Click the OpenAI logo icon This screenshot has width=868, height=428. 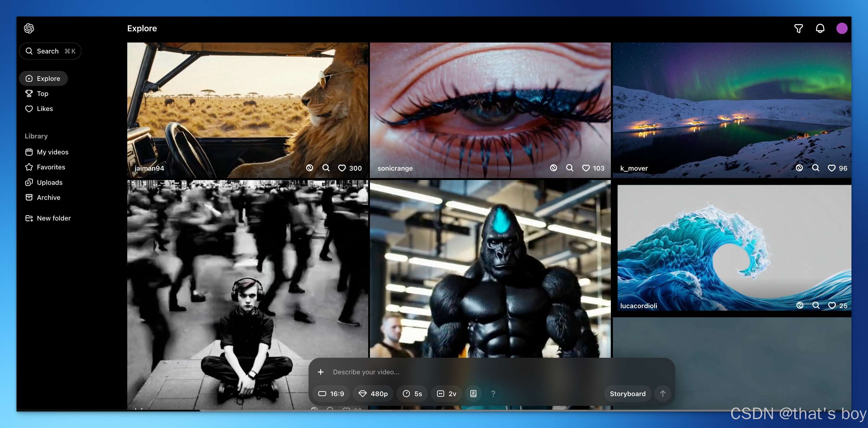[x=29, y=28]
